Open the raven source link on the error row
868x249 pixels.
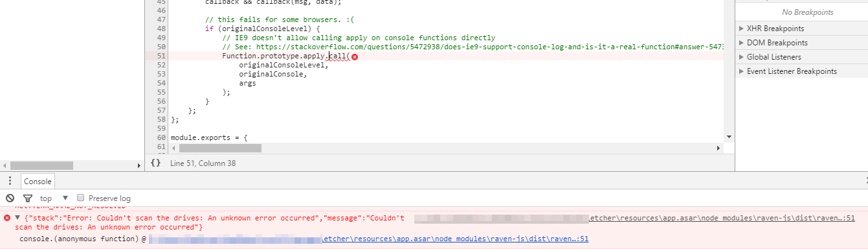[722, 219]
